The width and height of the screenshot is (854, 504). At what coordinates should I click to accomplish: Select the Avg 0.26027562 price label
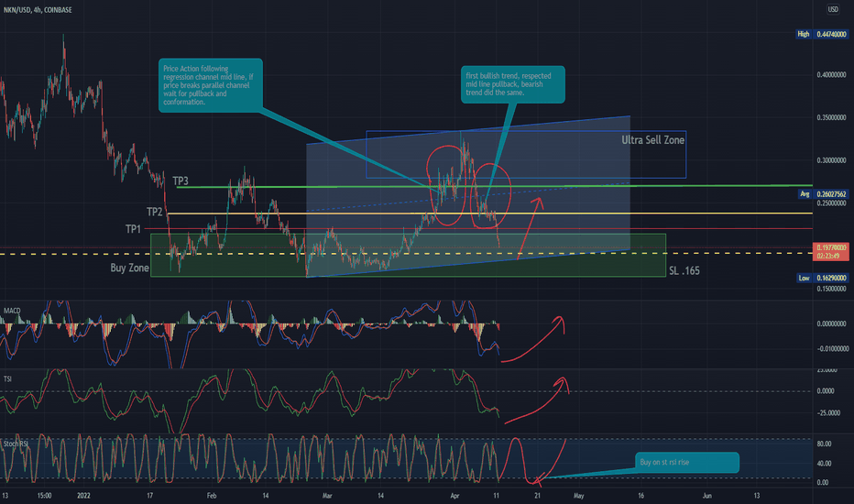click(822, 194)
